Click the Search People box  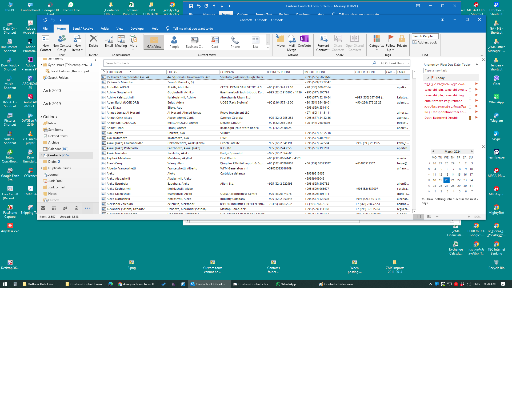pyautogui.click(x=425, y=36)
